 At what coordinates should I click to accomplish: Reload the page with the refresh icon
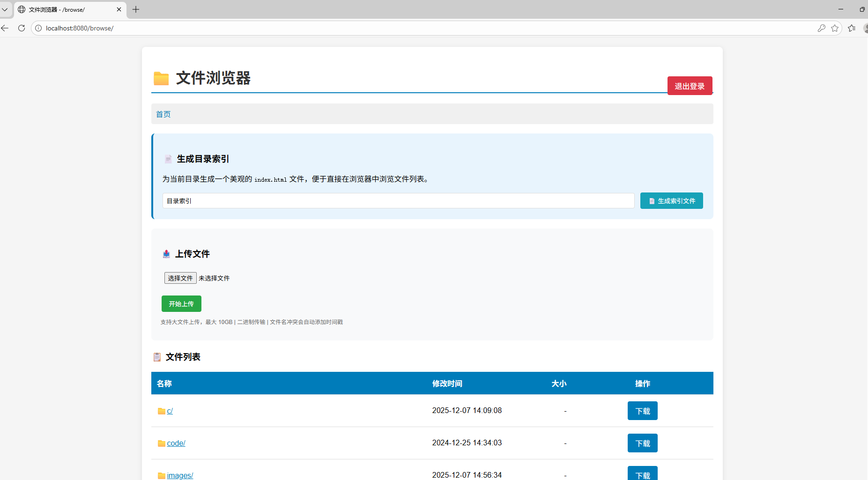point(22,28)
